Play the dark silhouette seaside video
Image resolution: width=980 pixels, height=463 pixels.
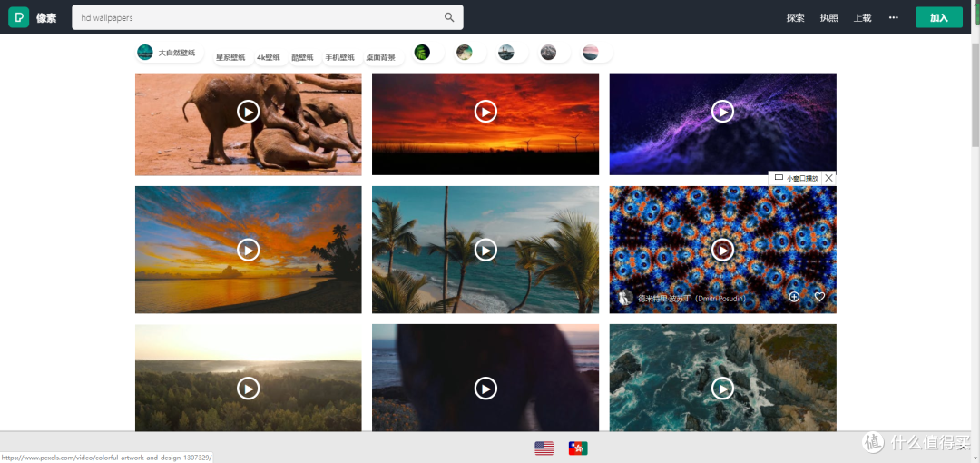[485, 388]
